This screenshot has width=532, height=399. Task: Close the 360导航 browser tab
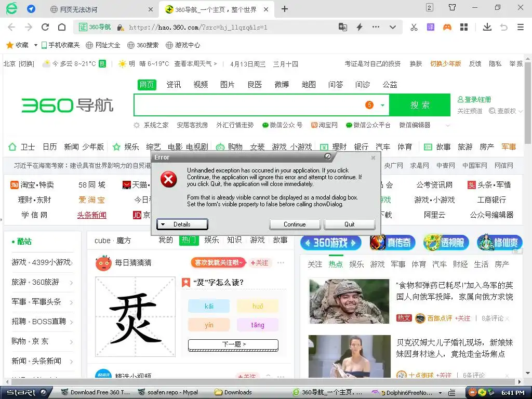coord(266,9)
